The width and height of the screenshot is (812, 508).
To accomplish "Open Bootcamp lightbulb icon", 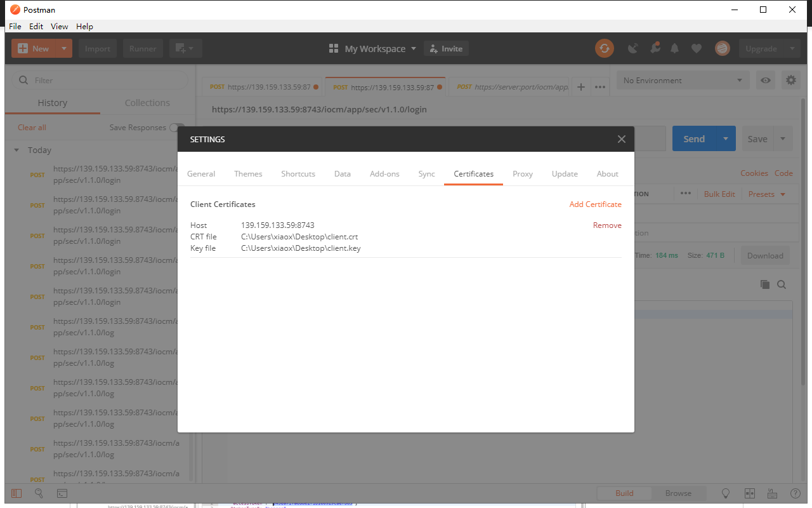I will 726,493.
